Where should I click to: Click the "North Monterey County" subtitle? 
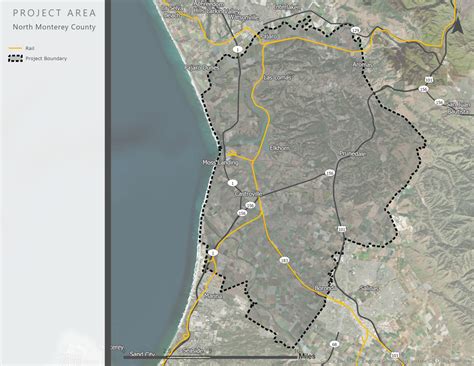click(54, 27)
